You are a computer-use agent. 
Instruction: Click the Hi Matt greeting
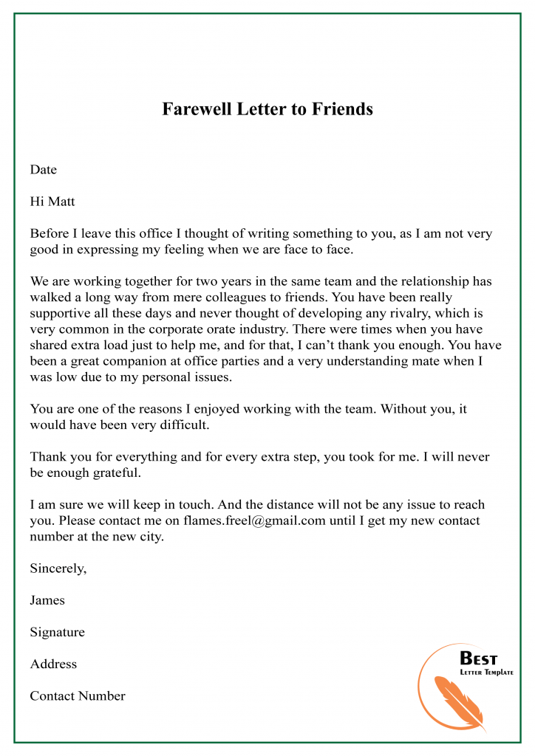[x=52, y=202]
